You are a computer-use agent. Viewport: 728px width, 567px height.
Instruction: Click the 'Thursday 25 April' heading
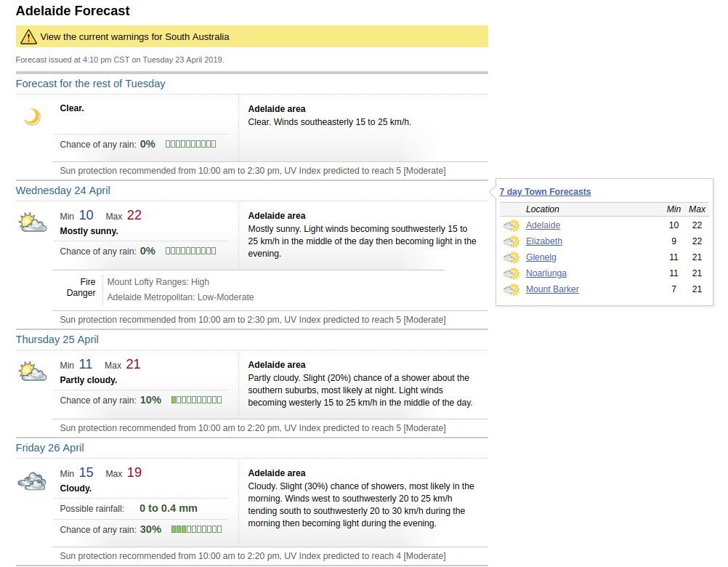pyautogui.click(x=57, y=339)
